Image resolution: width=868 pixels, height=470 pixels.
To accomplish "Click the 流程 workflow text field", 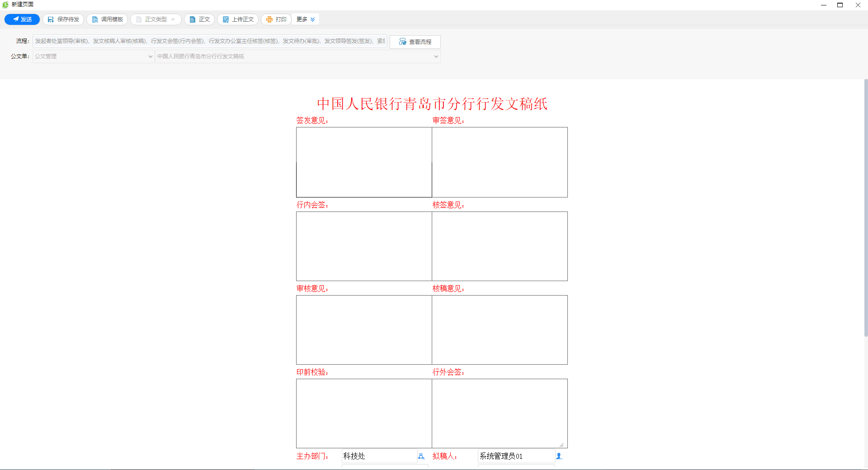I will [210, 41].
